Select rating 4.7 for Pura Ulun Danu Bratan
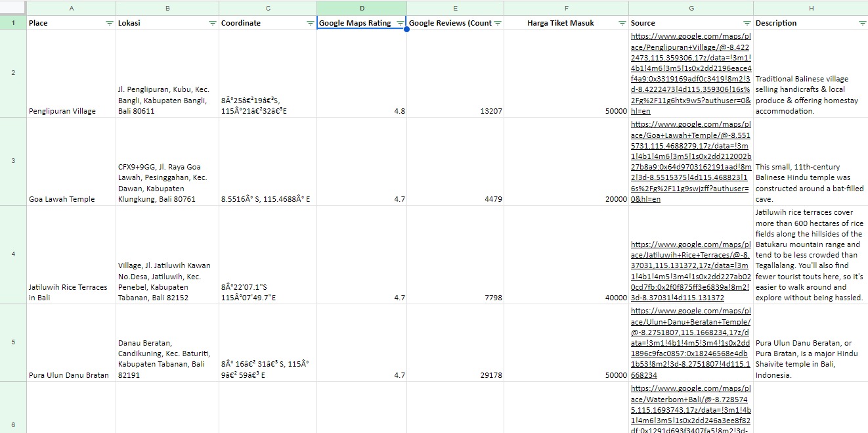Viewport: 868px width, 433px height. (362, 342)
